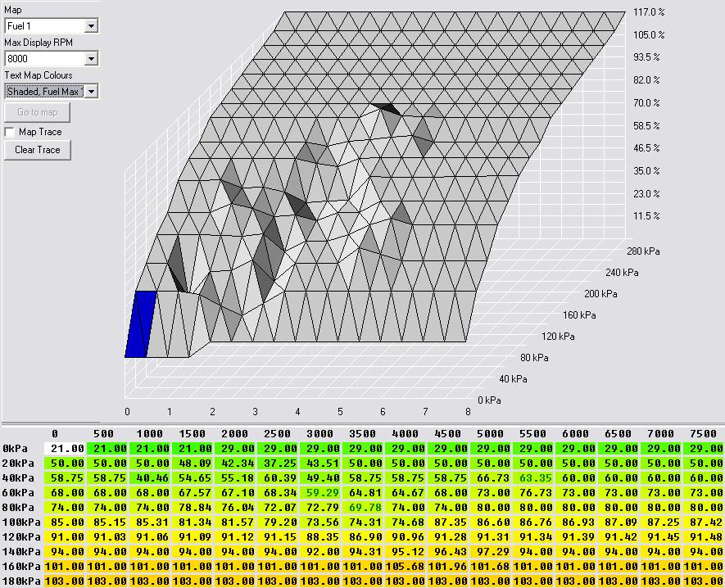Click the Go to map button
This screenshot has height=588, width=725.
(x=36, y=111)
